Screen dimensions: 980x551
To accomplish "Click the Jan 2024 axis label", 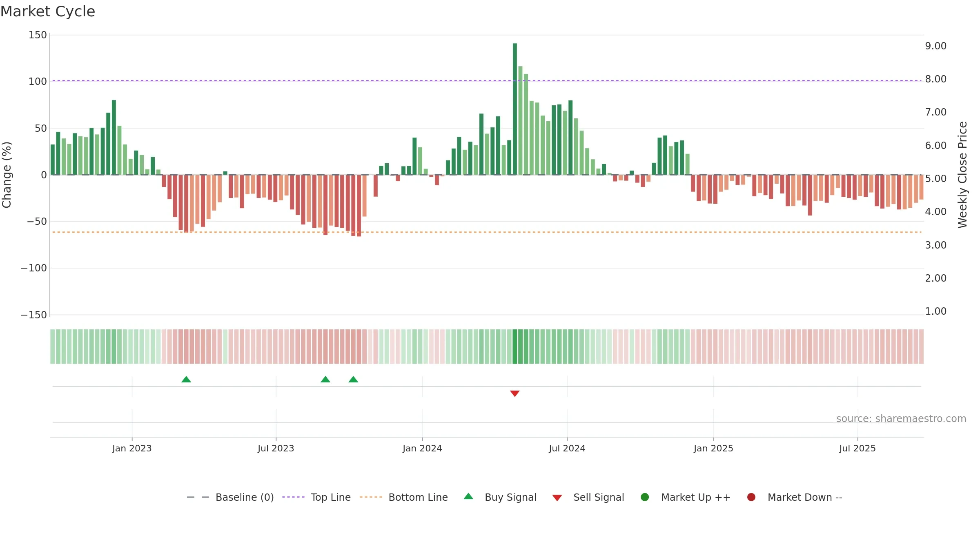I will click(422, 449).
